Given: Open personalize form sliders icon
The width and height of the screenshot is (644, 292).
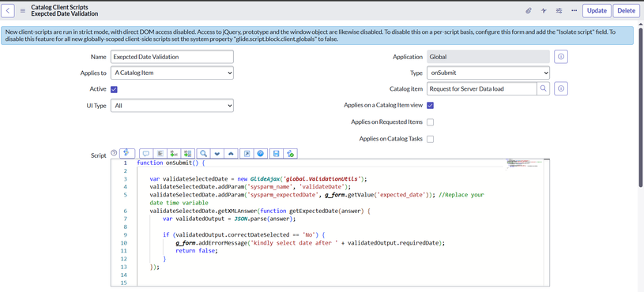Looking at the screenshot, I should (559, 11).
